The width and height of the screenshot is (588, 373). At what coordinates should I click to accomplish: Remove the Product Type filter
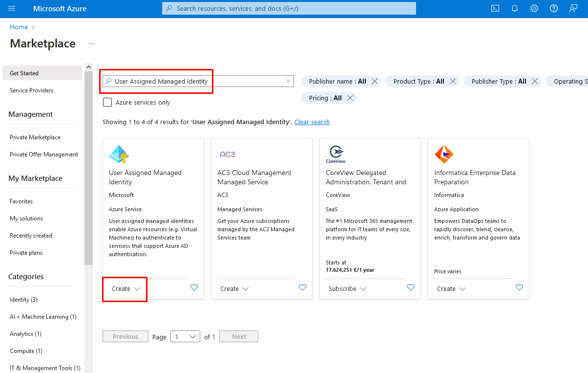pyautogui.click(x=453, y=82)
